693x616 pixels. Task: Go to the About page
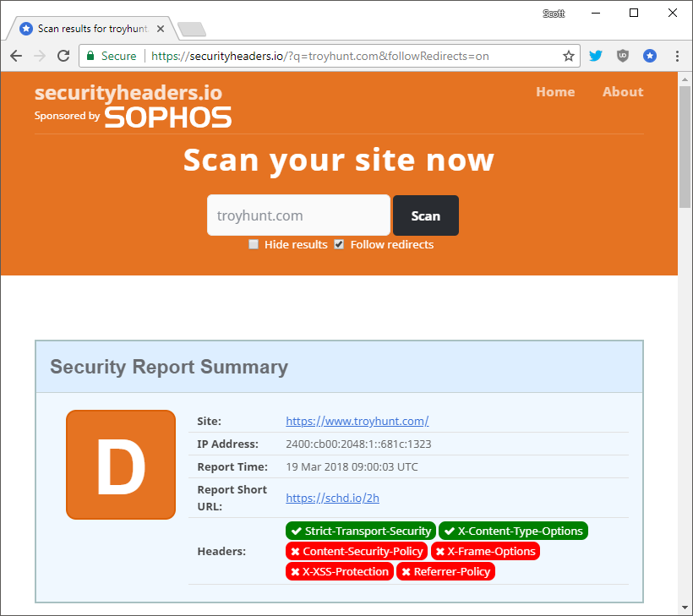pos(622,91)
